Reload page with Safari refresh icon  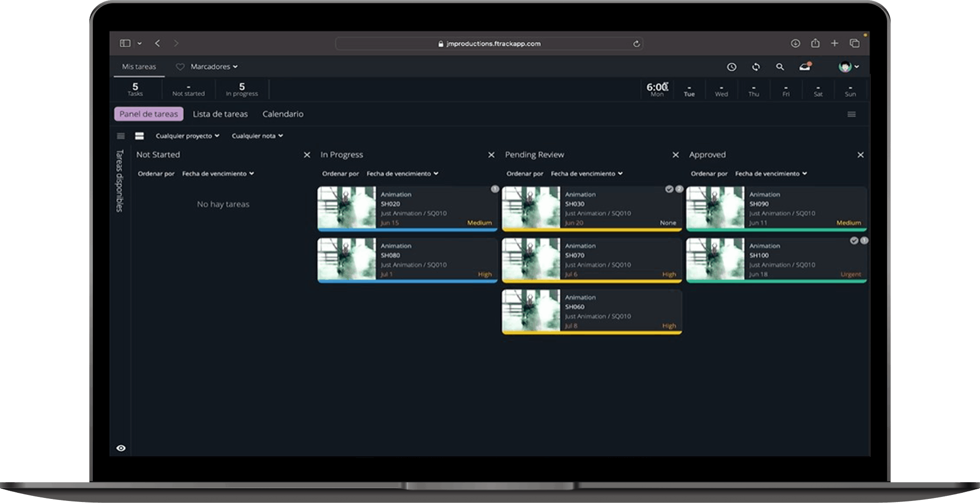pyautogui.click(x=636, y=44)
